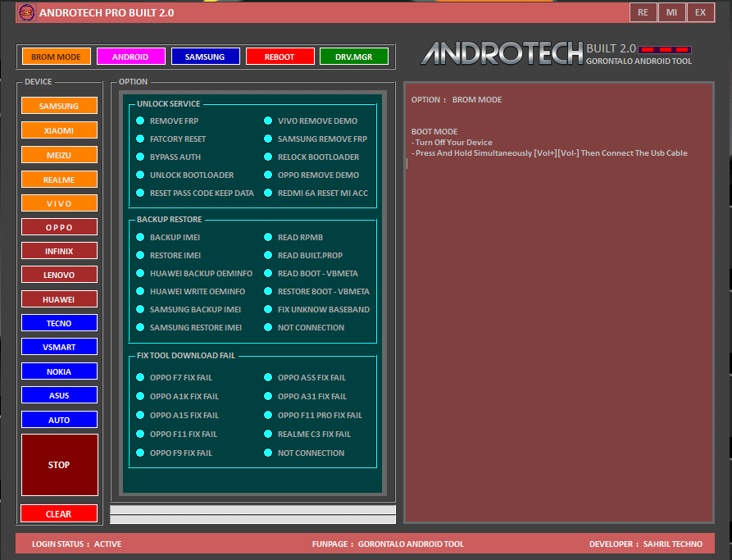Select HUAWEI BACKUP OEMINFO option
This screenshot has width=732, height=560.
coord(194,273)
